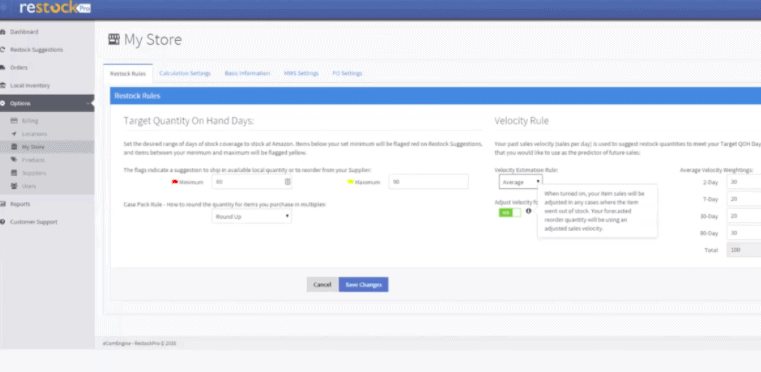Switch to the MWS Settings tab
The height and width of the screenshot is (372, 761).
(x=301, y=73)
